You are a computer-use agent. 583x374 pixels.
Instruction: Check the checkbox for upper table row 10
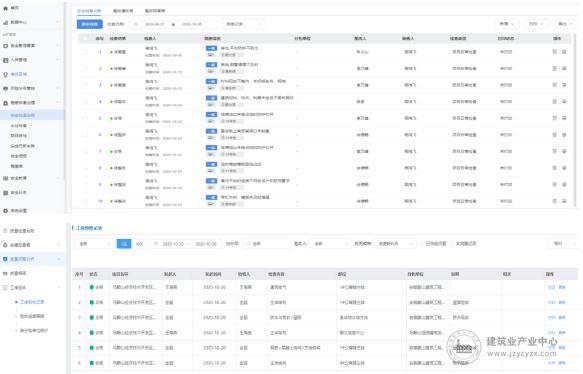(86, 201)
